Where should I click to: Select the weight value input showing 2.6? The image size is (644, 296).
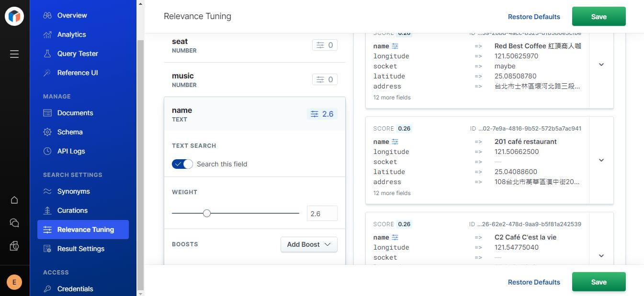coord(322,213)
